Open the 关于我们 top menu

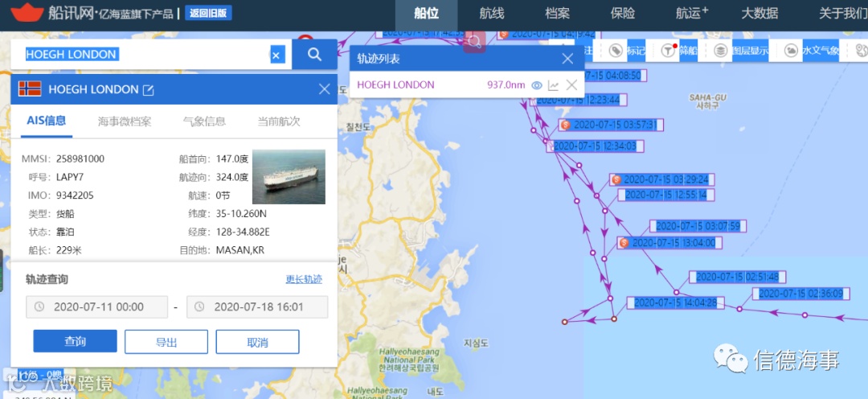pyautogui.click(x=842, y=14)
